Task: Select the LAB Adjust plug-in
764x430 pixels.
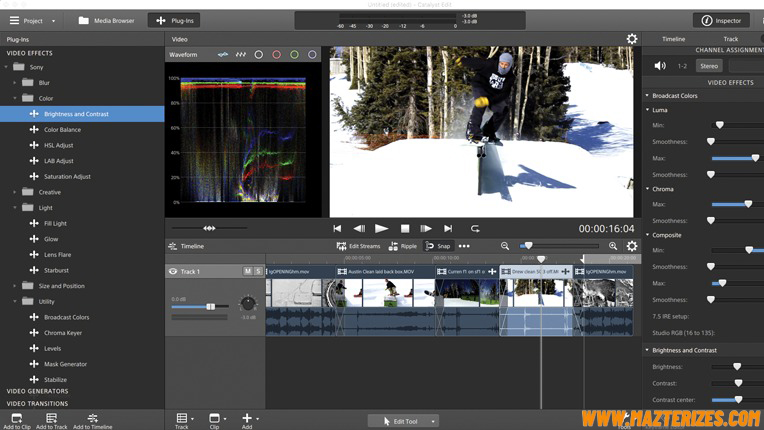Action: pyautogui.click(x=58, y=161)
